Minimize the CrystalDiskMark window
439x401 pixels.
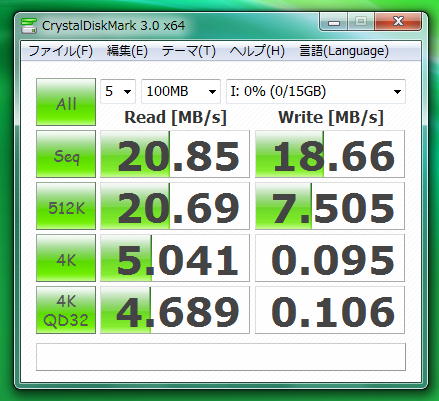pyautogui.click(x=334, y=22)
